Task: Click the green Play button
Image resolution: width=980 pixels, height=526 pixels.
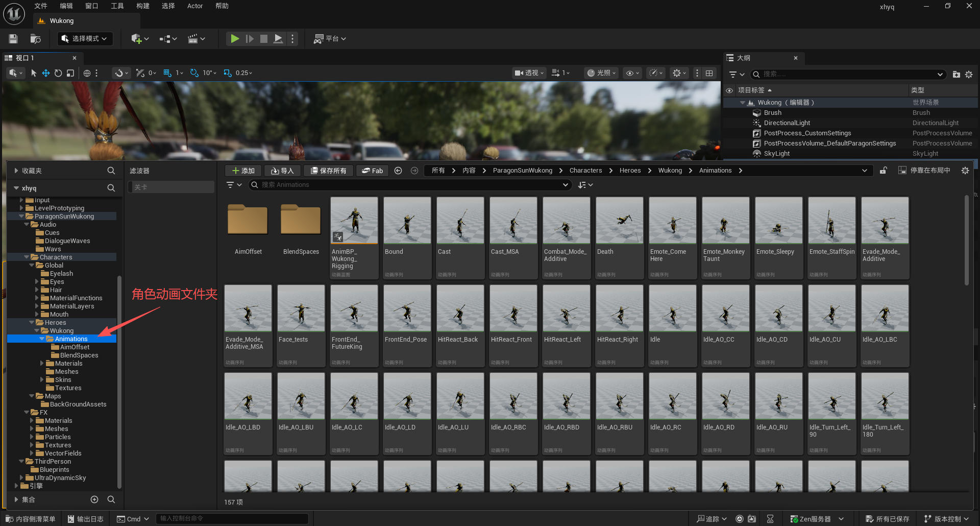Action: click(x=235, y=39)
